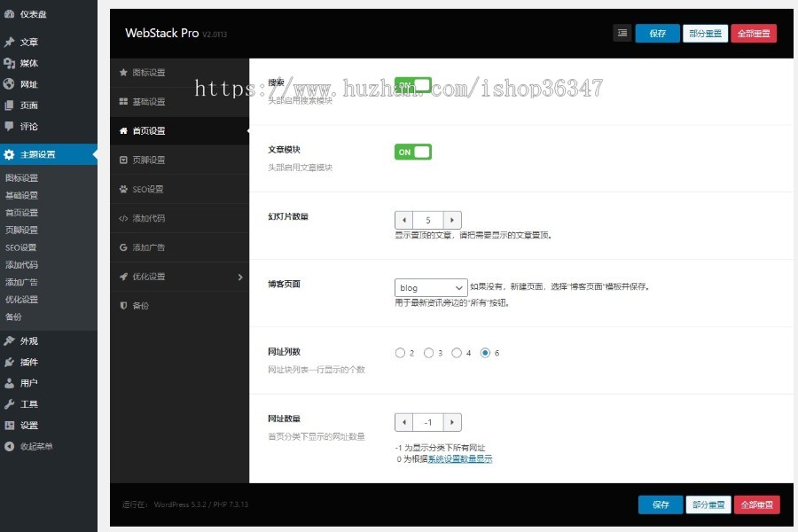This screenshot has width=798, height=532.
Task: Click the G icon beside 添加广告
Action: [123, 247]
